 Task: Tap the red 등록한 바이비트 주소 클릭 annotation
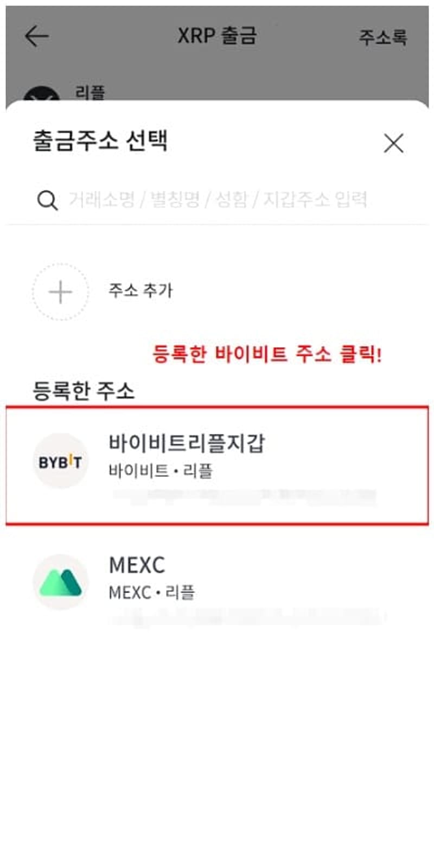point(267,354)
